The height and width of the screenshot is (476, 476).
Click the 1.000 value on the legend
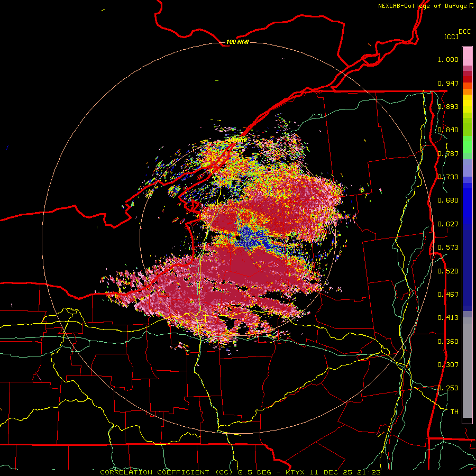coord(448,59)
